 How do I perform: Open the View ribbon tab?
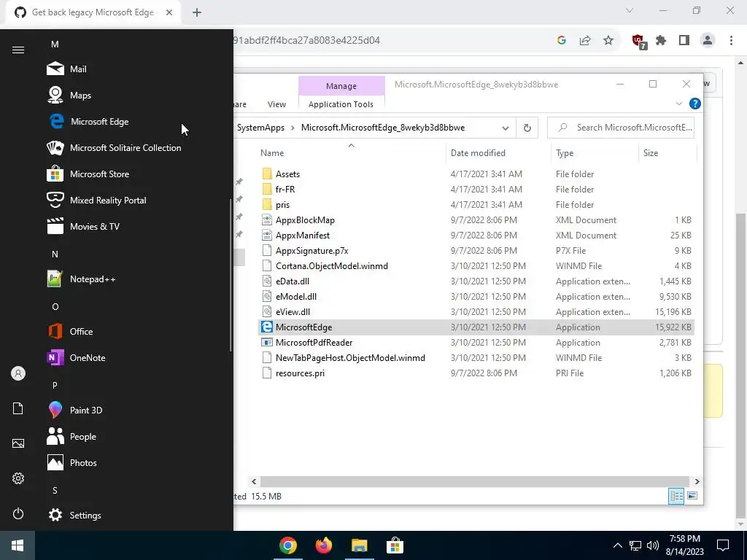pyautogui.click(x=276, y=104)
